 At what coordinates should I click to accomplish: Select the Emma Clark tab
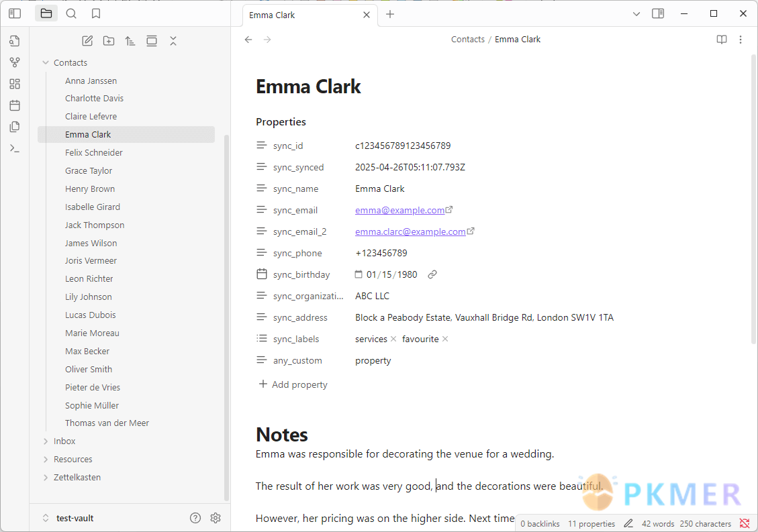(x=295, y=15)
